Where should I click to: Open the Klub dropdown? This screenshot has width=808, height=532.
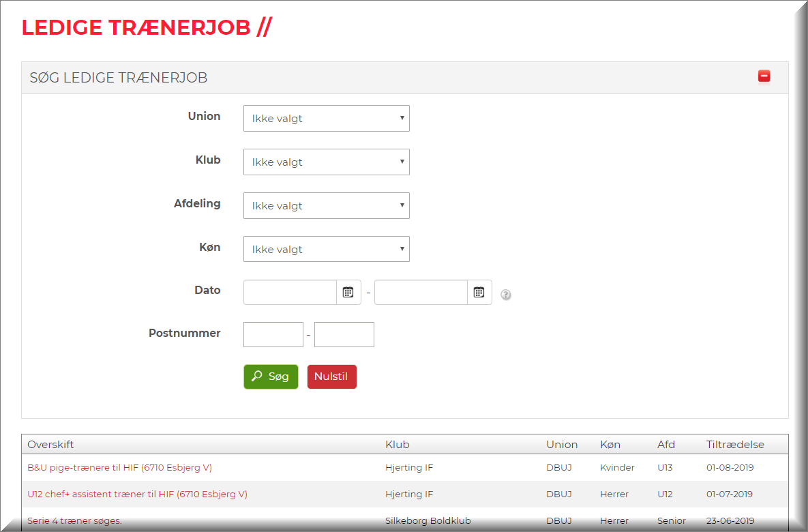(x=326, y=162)
